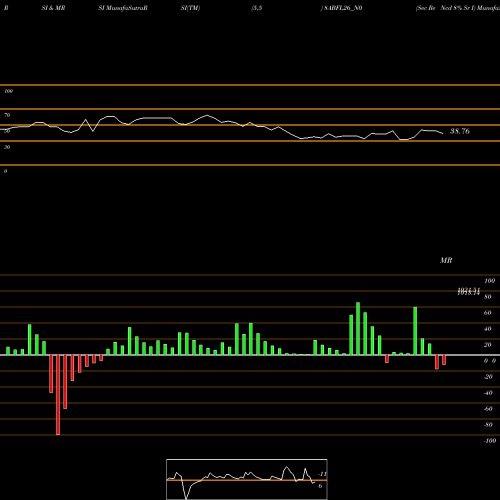
Task: Open the mini RSI overview chart thumbnail
Action: (x=247, y=479)
